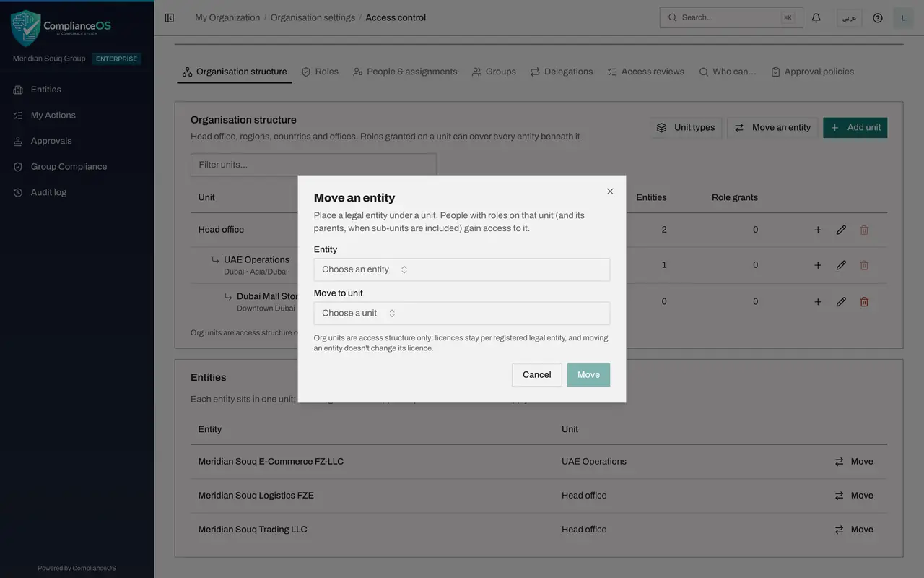The height and width of the screenshot is (578, 924).
Task: Open the Unit types button
Action: click(x=686, y=128)
